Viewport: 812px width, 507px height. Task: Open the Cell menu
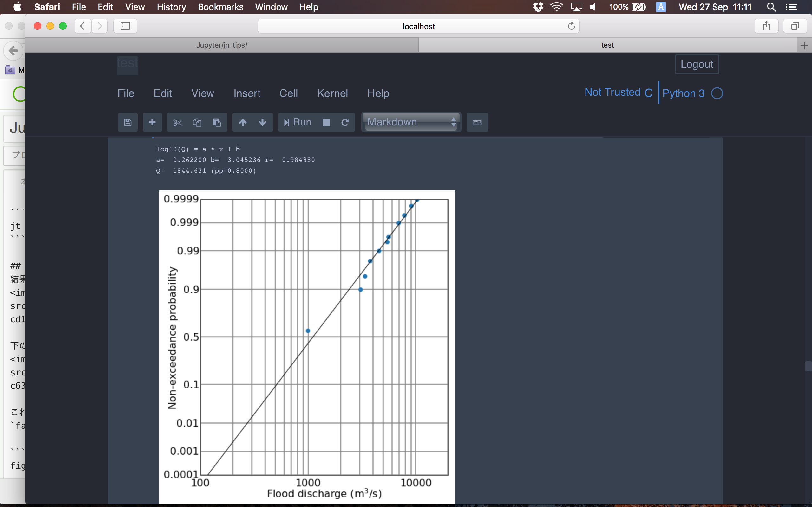tap(288, 93)
